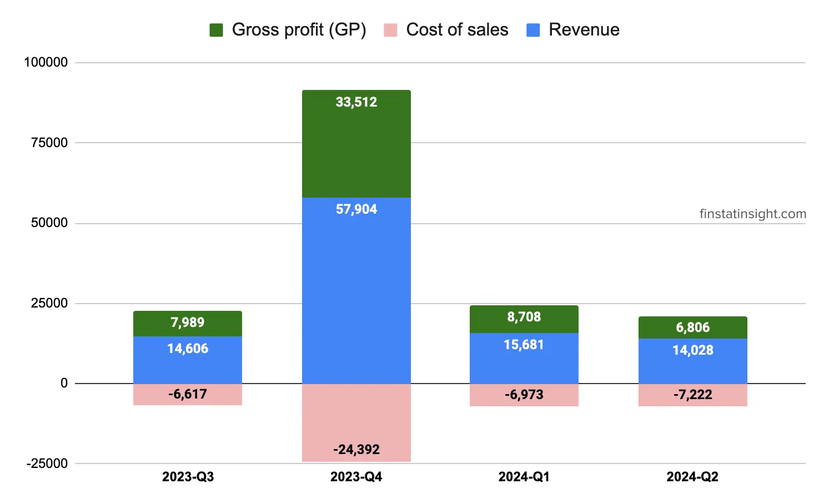Click the -24,392 cost of sales segment
This screenshot has width=824, height=504.
click(356, 422)
